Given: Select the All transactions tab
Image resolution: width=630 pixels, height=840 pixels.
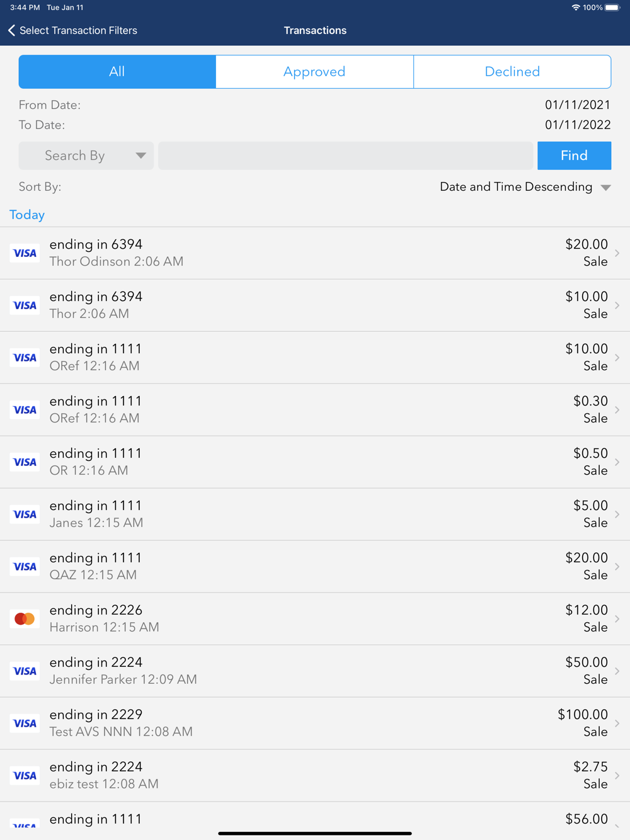Looking at the screenshot, I should tap(117, 72).
